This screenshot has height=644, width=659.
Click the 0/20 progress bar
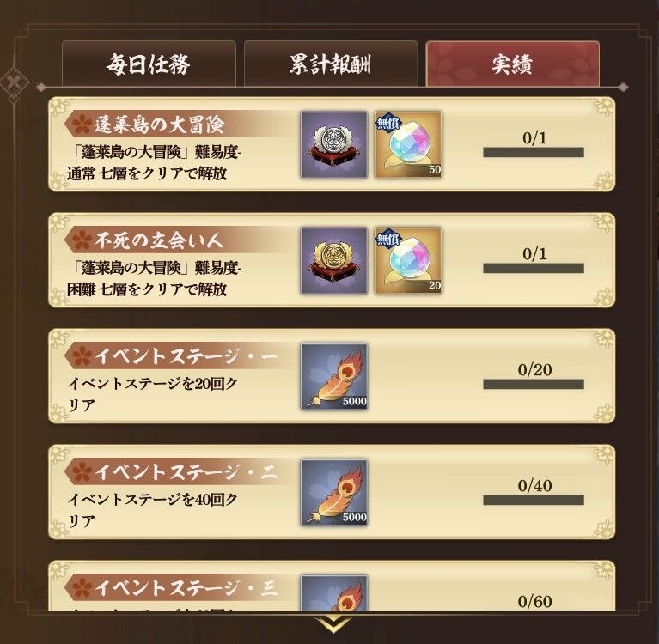(x=534, y=384)
